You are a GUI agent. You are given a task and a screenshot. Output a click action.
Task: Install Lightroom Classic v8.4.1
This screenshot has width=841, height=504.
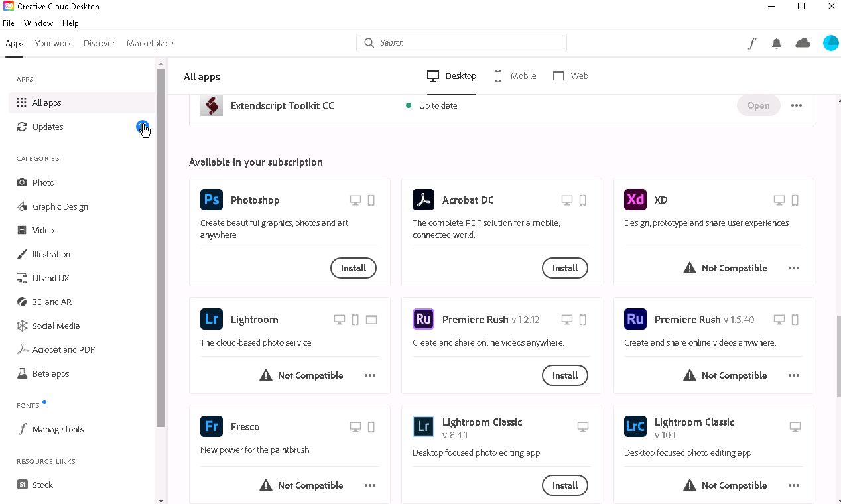[x=564, y=485]
